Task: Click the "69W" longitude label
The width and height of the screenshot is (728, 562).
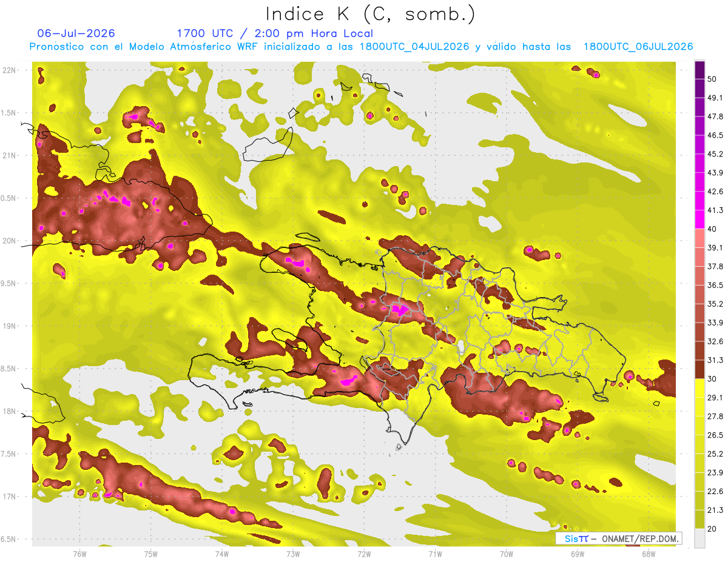Action: coord(577,554)
